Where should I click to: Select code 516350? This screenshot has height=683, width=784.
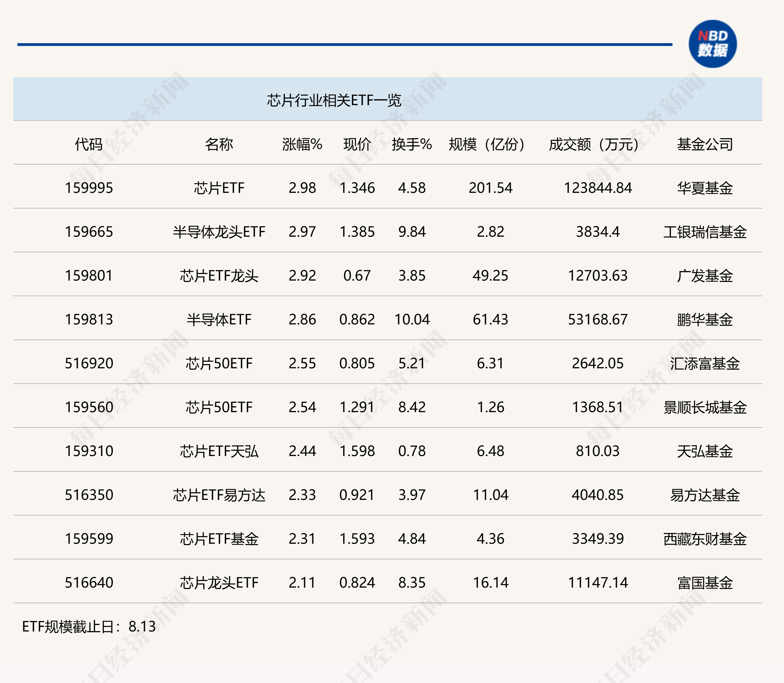coord(89,495)
